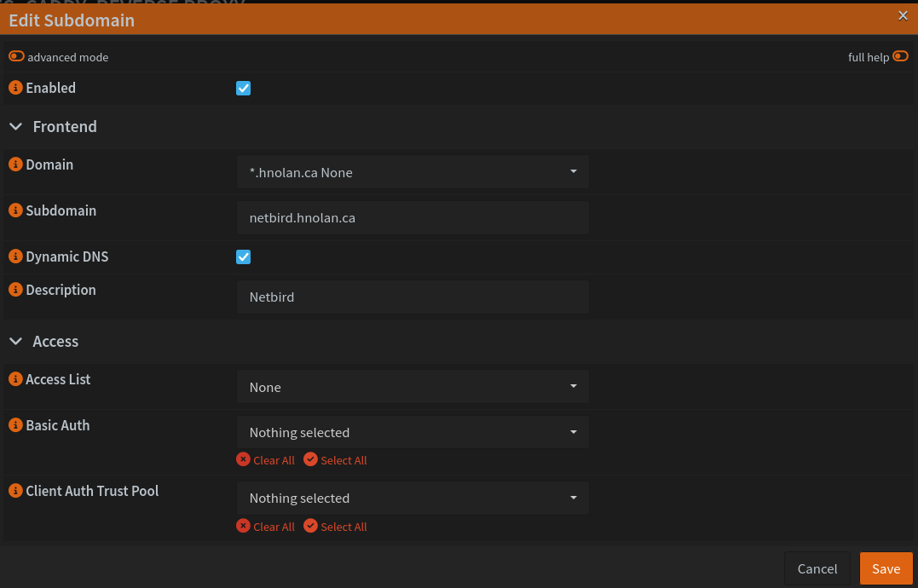918x588 pixels.
Task: Click the Client Auth Trust Pool info icon
Action: [15, 491]
